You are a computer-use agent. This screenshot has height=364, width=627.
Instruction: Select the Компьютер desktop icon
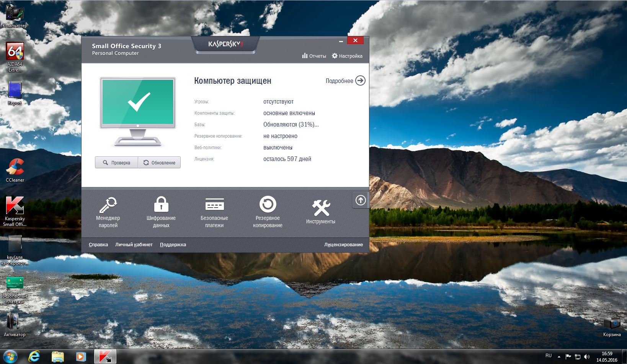coord(15,16)
